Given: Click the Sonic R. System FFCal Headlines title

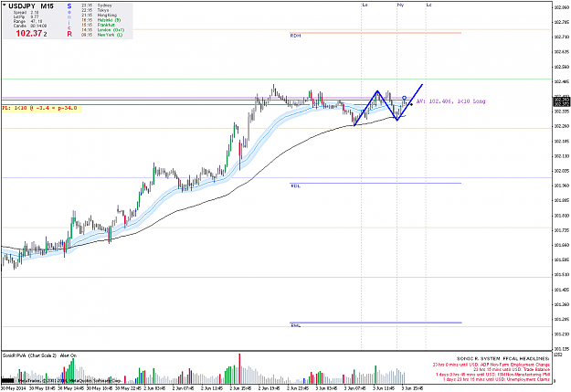Looking at the screenshot, I should 502,359.
